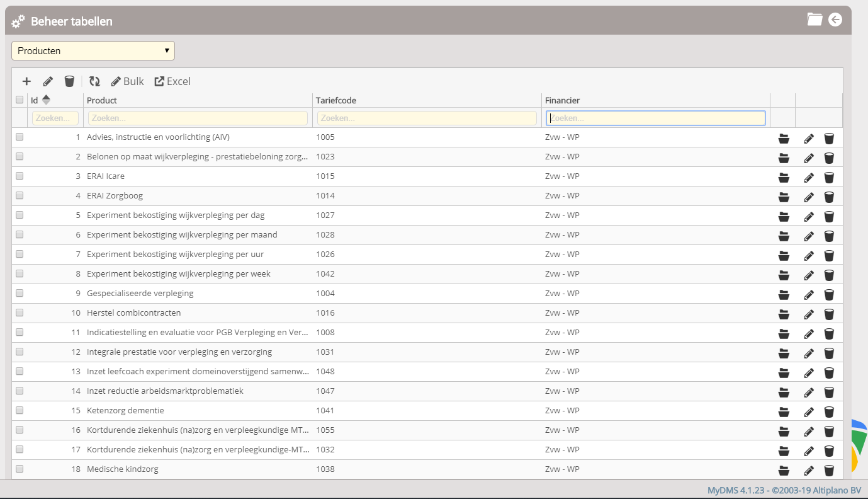The height and width of the screenshot is (499, 868).
Task: Edit the Ketenzorg dementie row
Action: (809, 412)
